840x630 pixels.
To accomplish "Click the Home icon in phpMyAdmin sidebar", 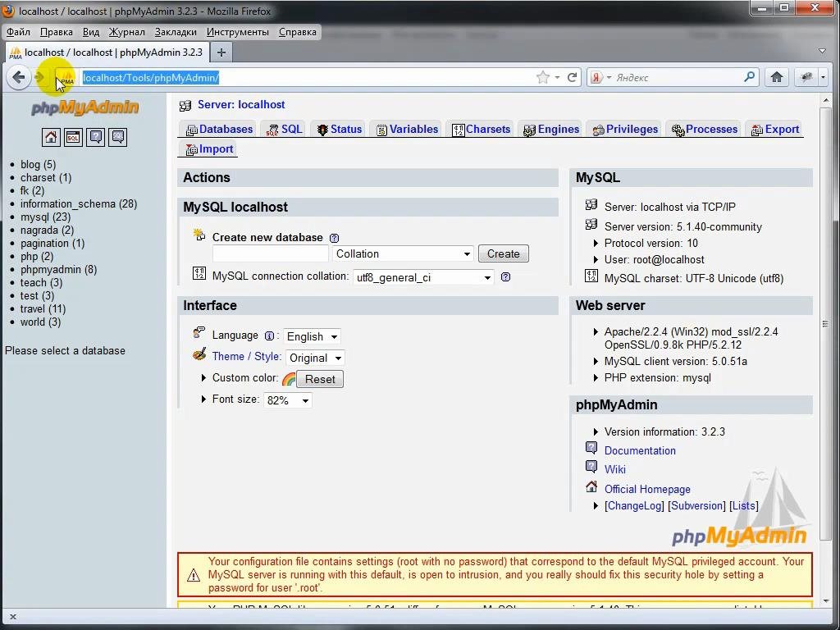I will point(51,137).
